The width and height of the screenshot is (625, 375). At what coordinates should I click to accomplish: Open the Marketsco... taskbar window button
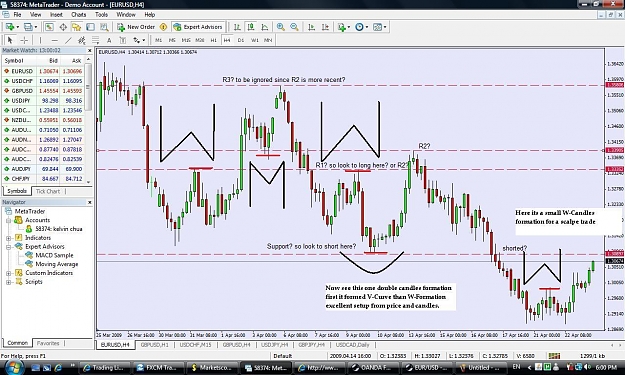[x=212, y=368]
